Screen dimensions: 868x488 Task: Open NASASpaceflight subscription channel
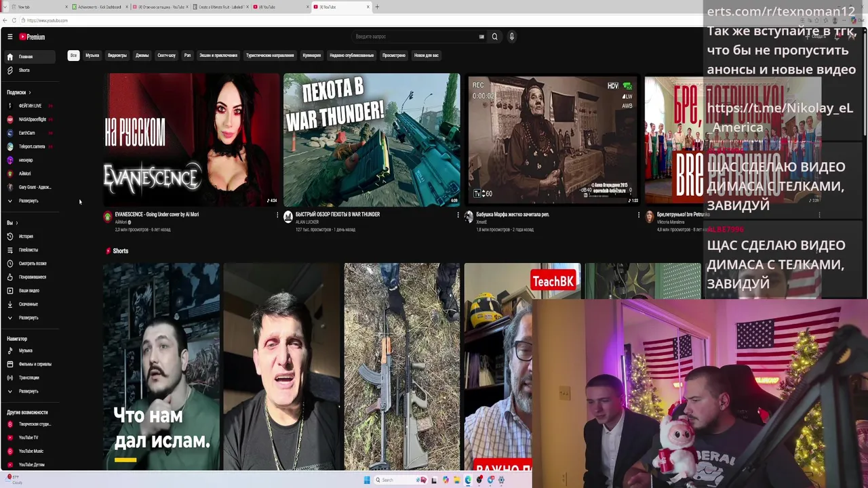[29, 119]
